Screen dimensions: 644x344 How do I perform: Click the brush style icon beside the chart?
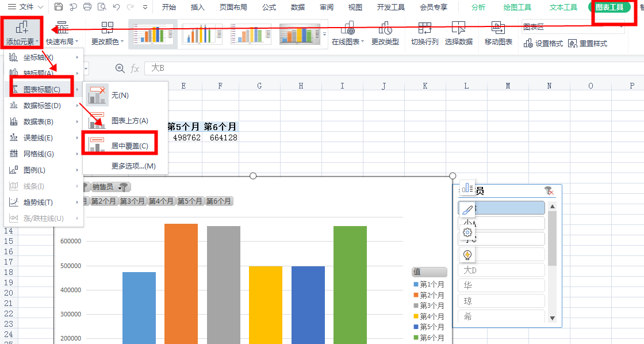[467, 208]
